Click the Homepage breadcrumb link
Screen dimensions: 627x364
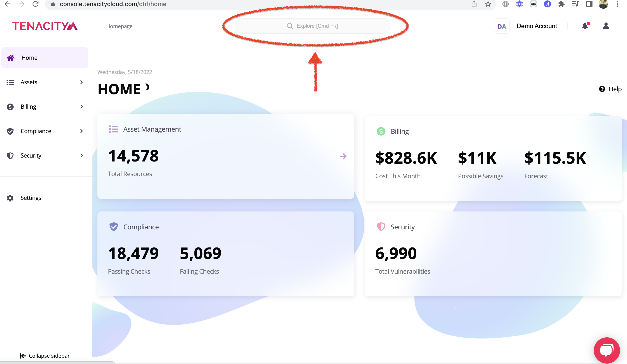pos(119,26)
